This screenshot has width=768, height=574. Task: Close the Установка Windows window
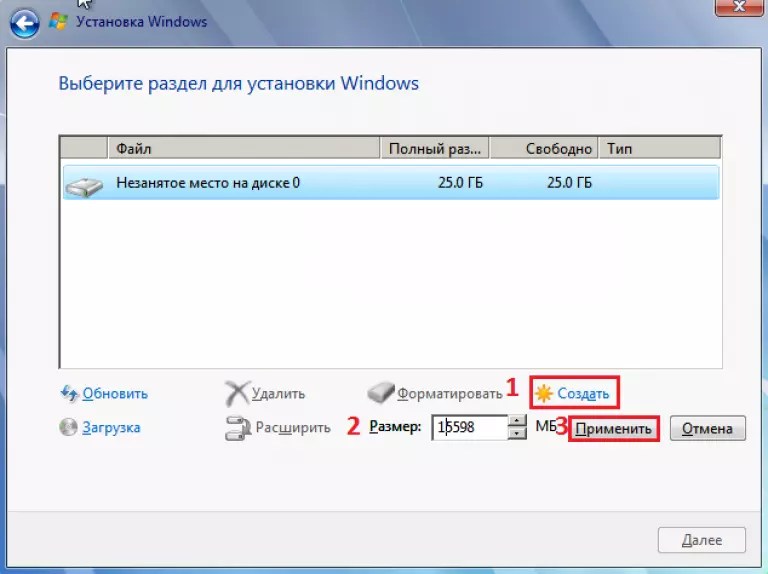tap(739, 7)
